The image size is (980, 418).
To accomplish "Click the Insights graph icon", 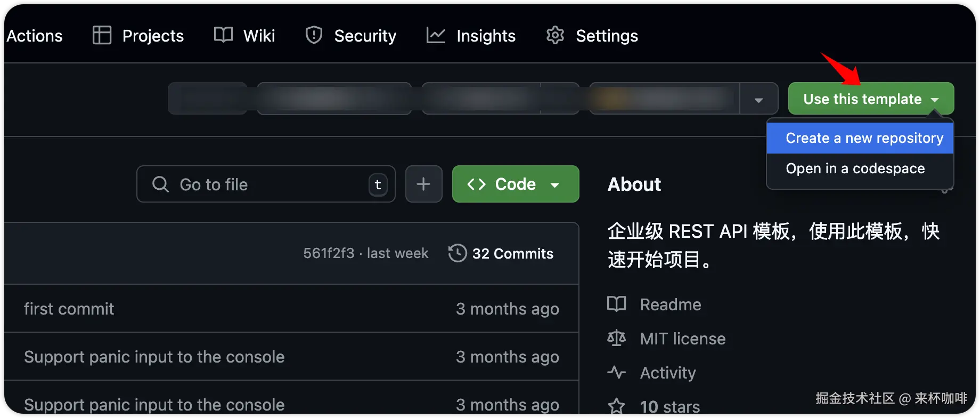I will (436, 35).
